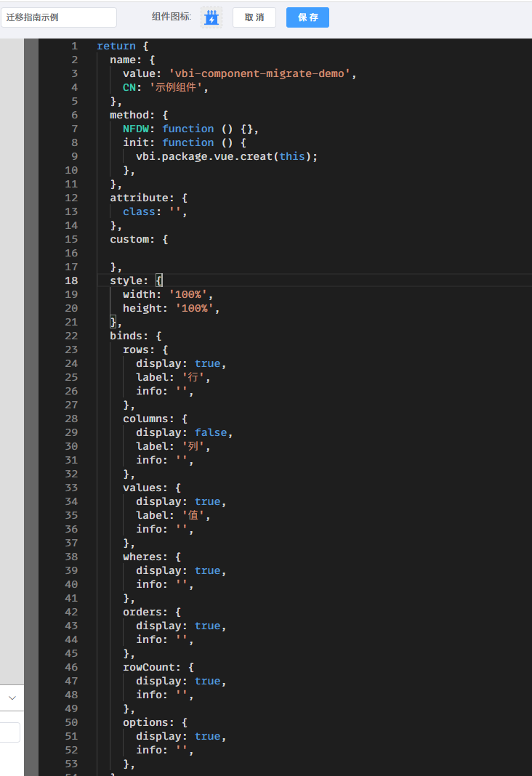Click the label '列' value
Screen dimensions: 532x776
193,446
